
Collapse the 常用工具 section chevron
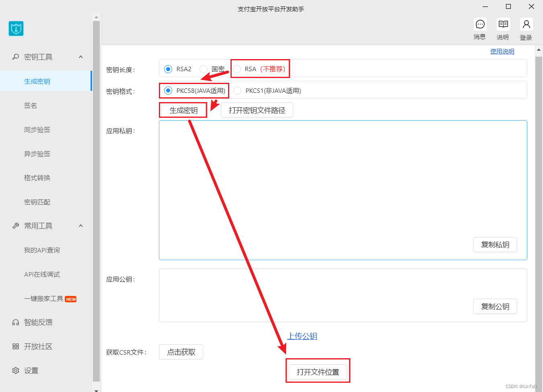(x=81, y=226)
